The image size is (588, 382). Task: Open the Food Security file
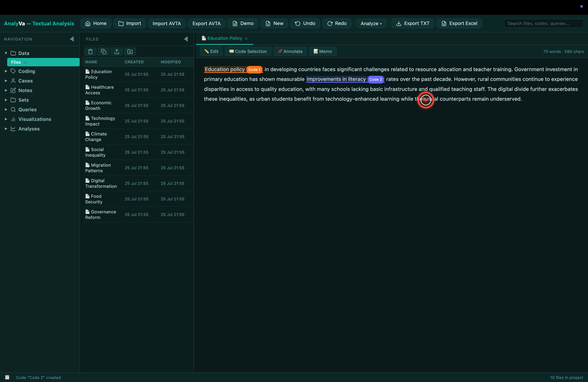click(138, 199)
